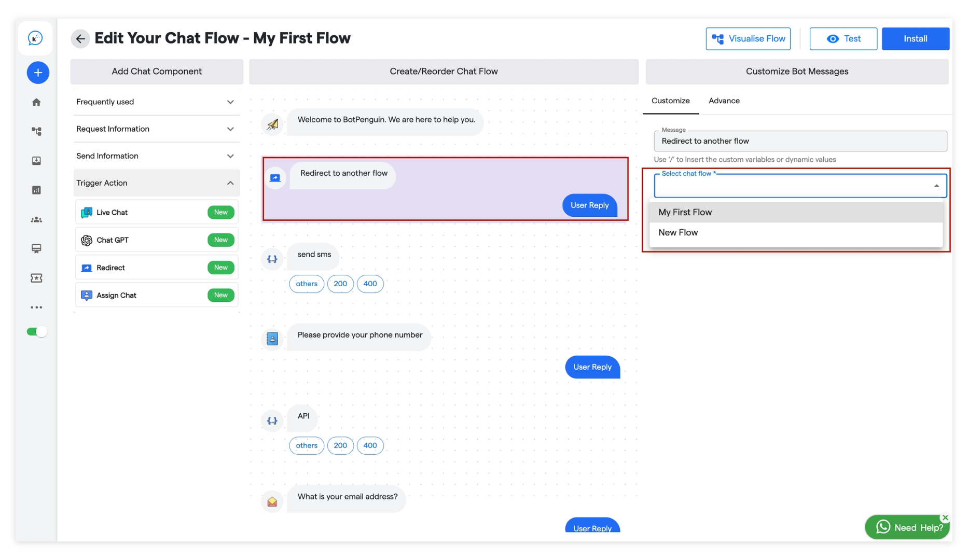Viewport: 968px width, 560px height.
Task: Collapse the Trigger Action section
Action: (x=157, y=183)
